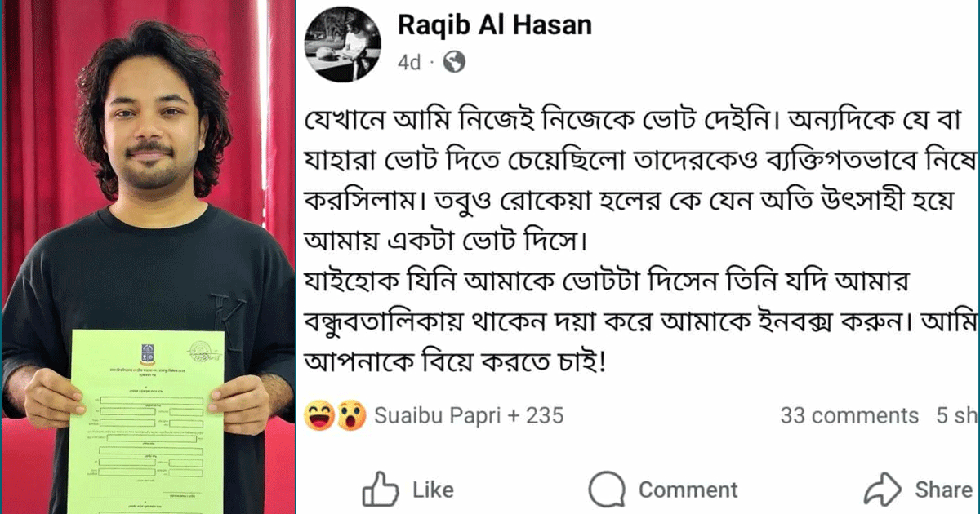Click the Like button label

click(433, 490)
